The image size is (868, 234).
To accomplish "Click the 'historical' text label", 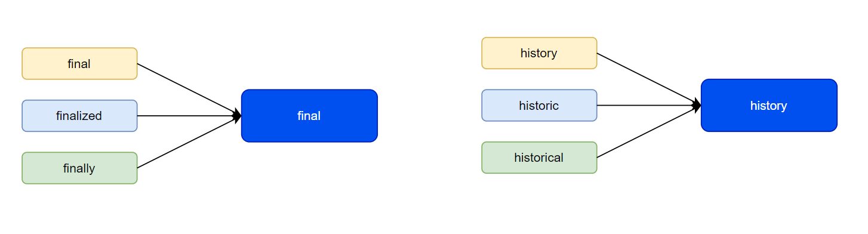I will [539, 158].
